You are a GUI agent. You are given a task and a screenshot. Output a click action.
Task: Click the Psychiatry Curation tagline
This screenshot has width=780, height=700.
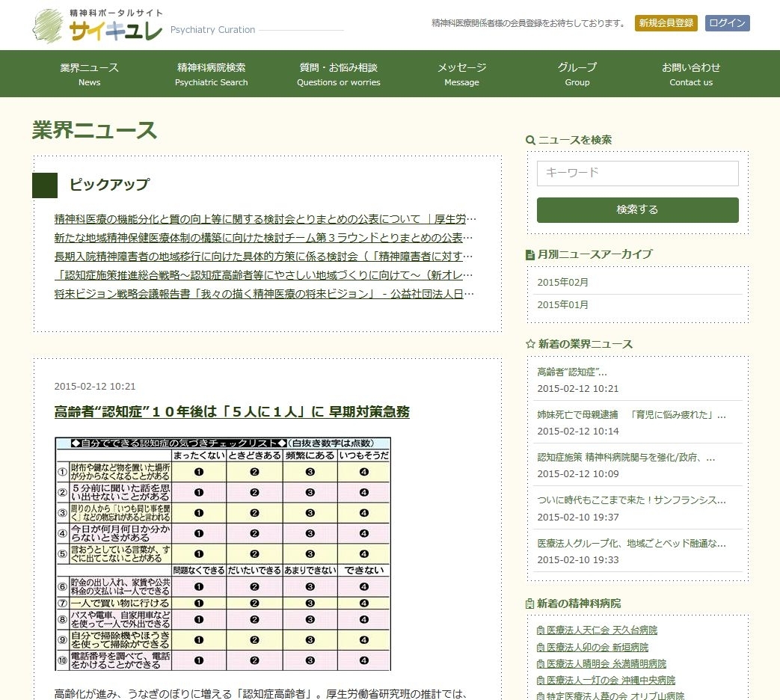point(213,30)
